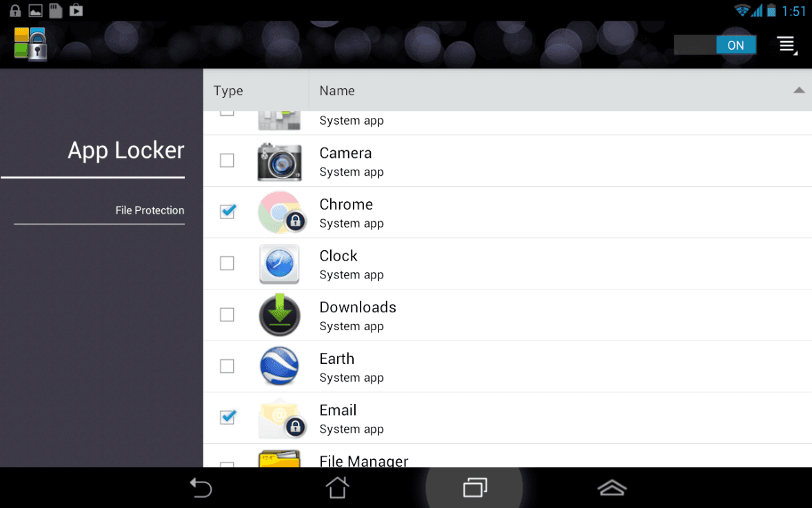The height and width of the screenshot is (508, 812).
Task: Check the Camera checkbox
Action: 227,161
